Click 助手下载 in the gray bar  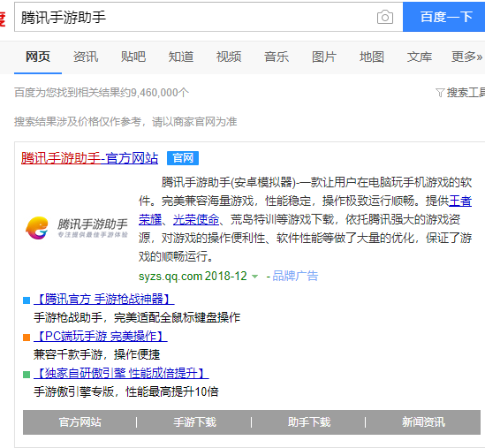[x=309, y=422]
